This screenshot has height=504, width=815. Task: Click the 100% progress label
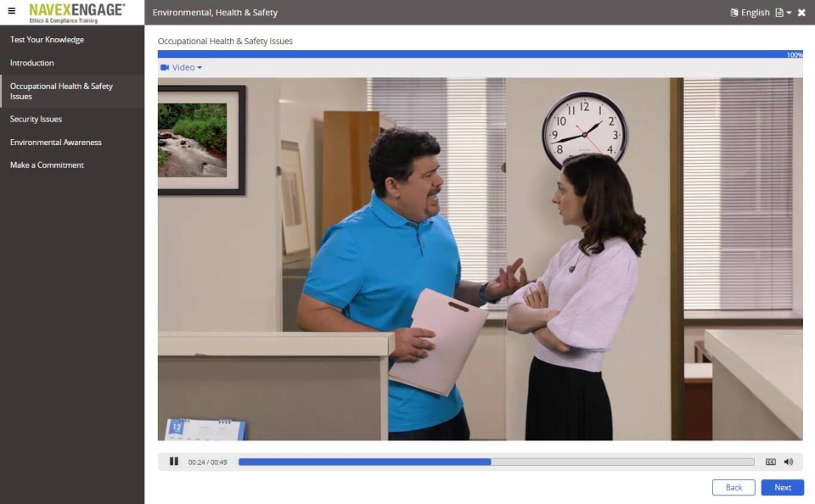pyautogui.click(x=795, y=54)
